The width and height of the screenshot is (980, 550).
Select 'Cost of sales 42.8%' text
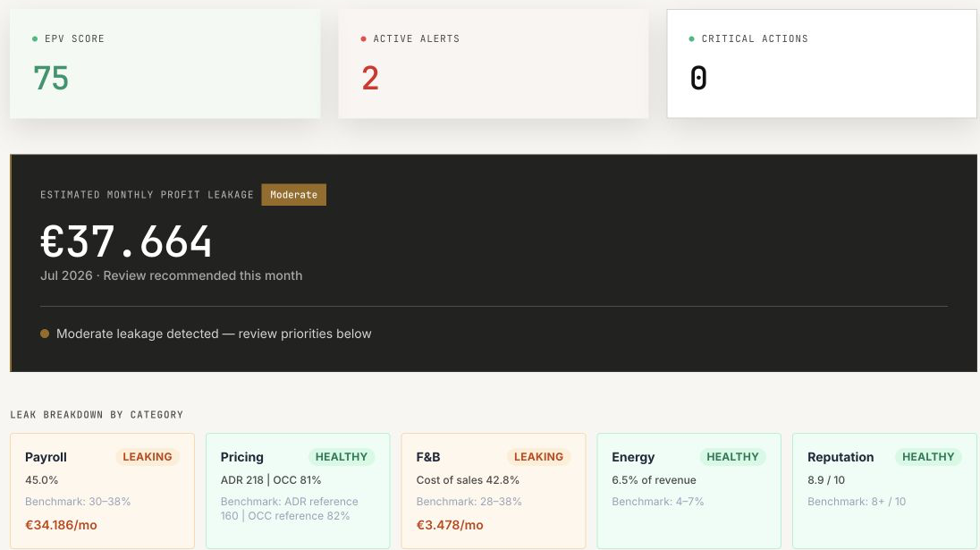pos(468,480)
